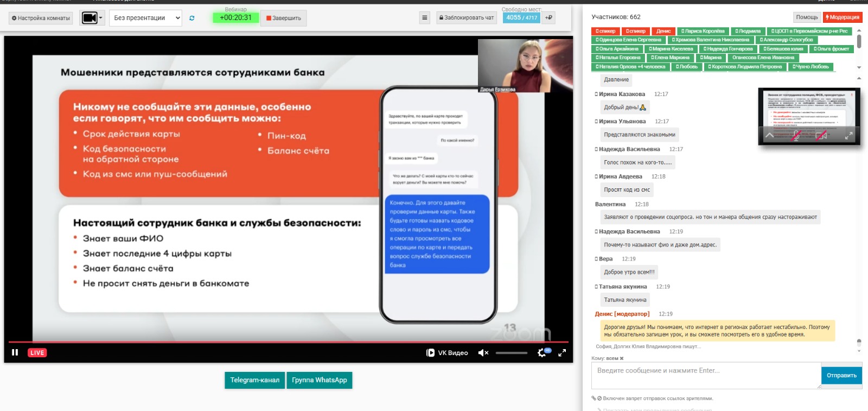Toggle the microphone in the floating preview
Image resolution: width=868 pixels, height=411 pixels.
click(x=796, y=136)
